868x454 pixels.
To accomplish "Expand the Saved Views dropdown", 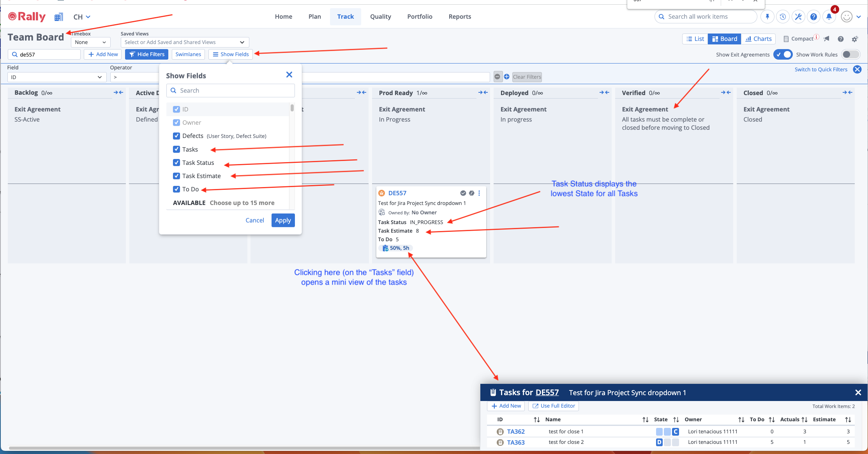I will [185, 42].
